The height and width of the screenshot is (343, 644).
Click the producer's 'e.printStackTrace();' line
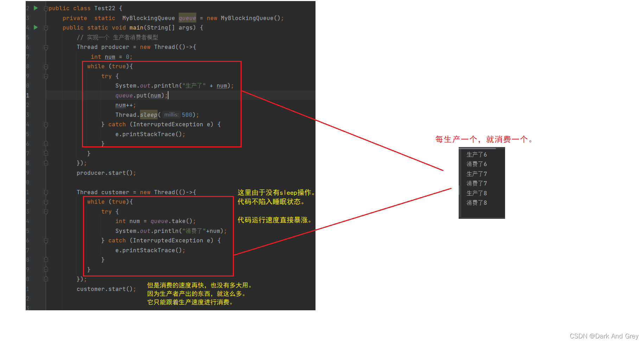(150, 134)
